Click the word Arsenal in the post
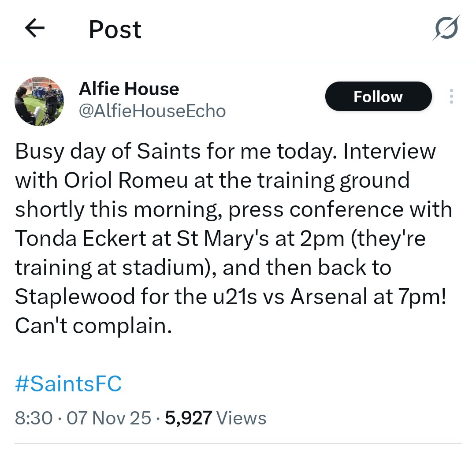The width and height of the screenshot is (476, 450). pyautogui.click(x=328, y=297)
